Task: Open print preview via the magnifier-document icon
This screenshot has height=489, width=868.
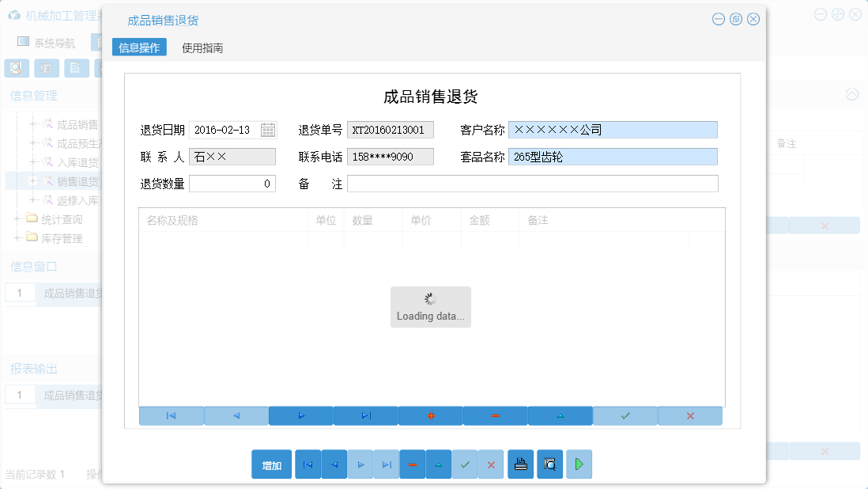Action: pos(549,464)
